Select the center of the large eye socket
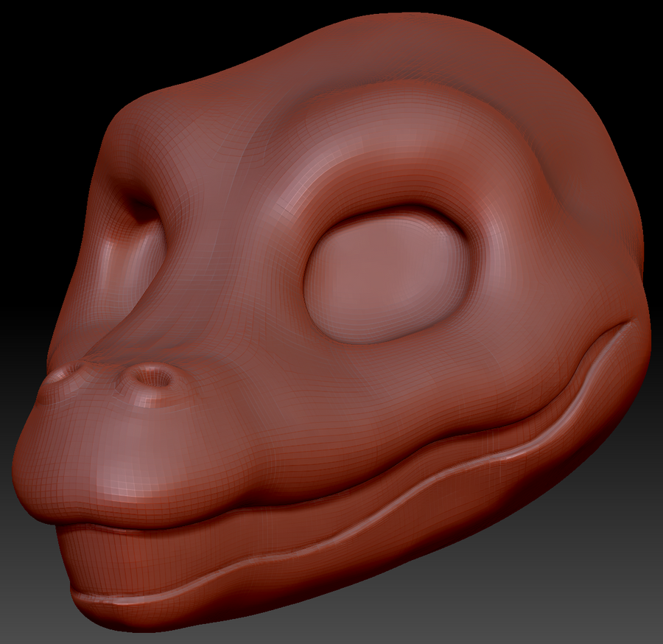 (x=385, y=276)
